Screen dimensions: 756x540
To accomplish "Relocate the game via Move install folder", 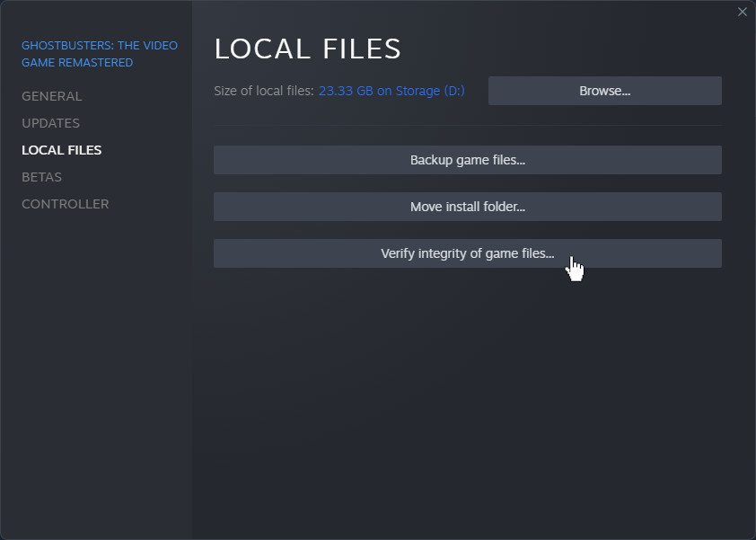I will pos(468,207).
